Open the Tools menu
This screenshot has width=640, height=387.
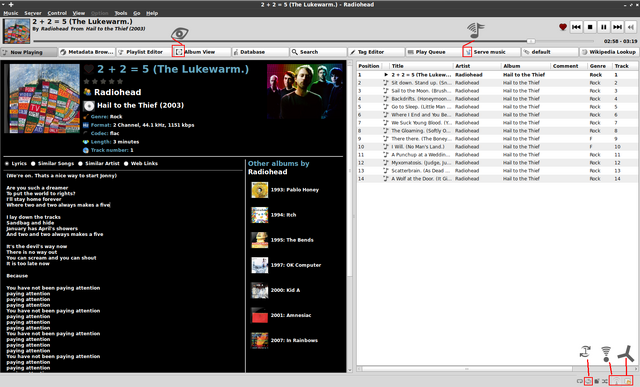pos(121,13)
